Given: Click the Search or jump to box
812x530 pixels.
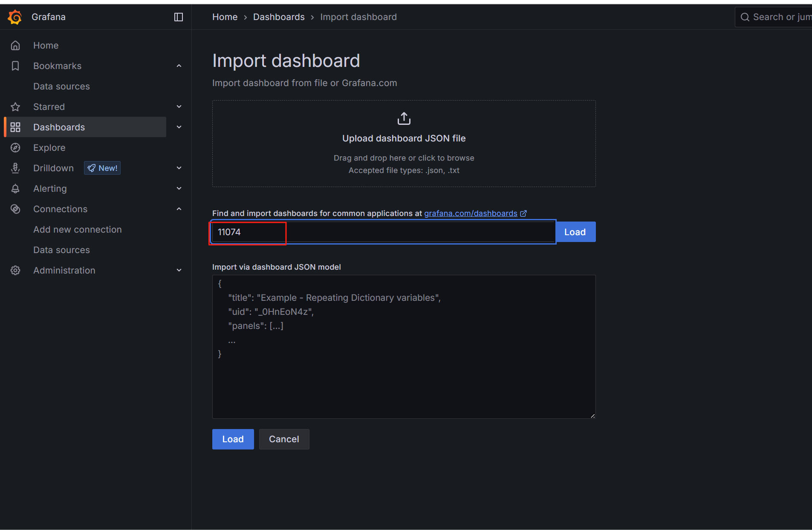Looking at the screenshot, I should (774, 17).
